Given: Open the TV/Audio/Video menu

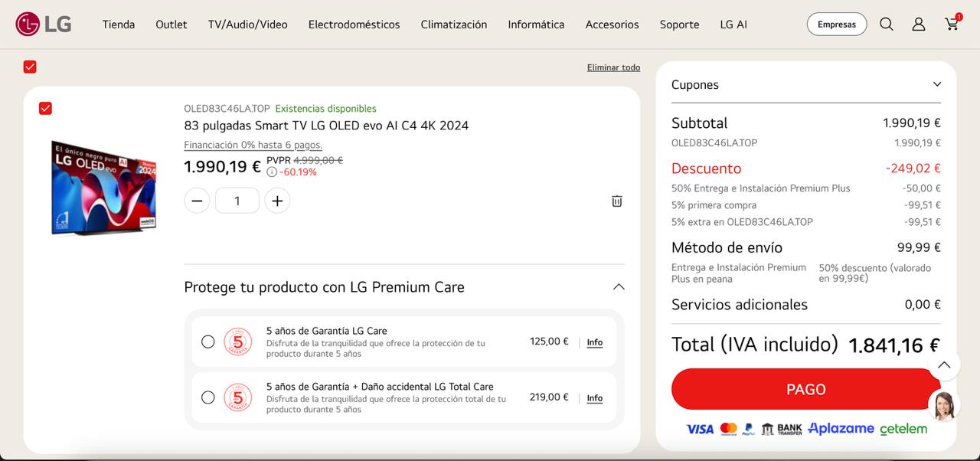Looking at the screenshot, I should pyautogui.click(x=248, y=25).
